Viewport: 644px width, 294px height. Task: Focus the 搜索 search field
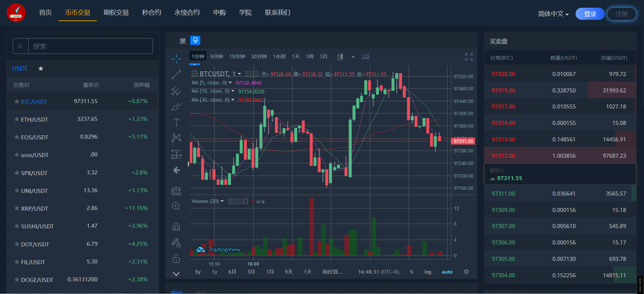[90, 46]
